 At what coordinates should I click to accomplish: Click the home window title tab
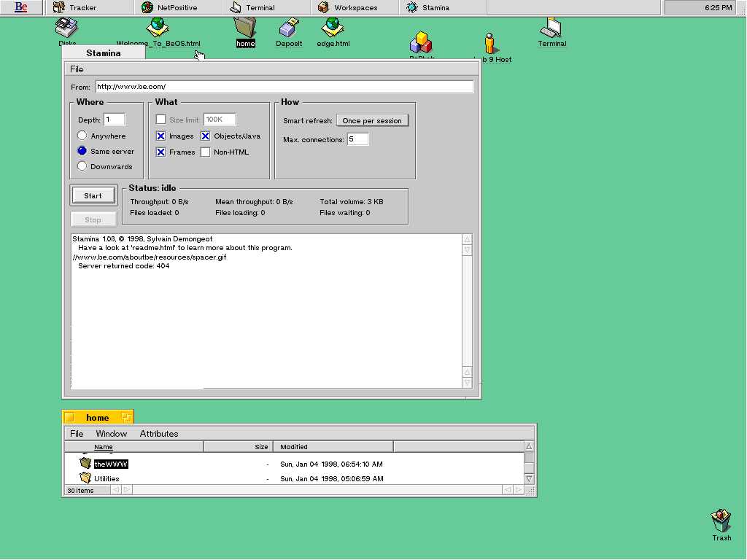pyautogui.click(x=98, y=418)
